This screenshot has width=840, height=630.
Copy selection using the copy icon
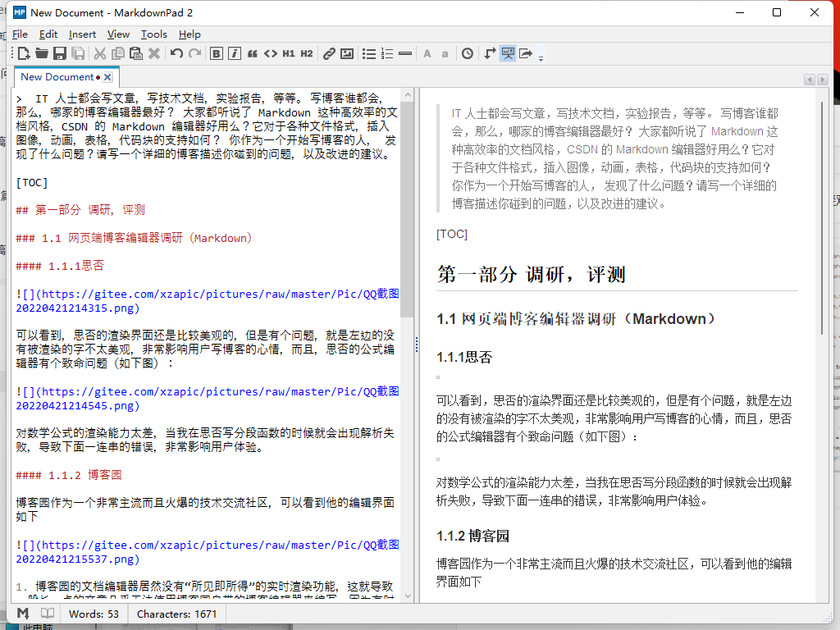click(x=118, y=53)
